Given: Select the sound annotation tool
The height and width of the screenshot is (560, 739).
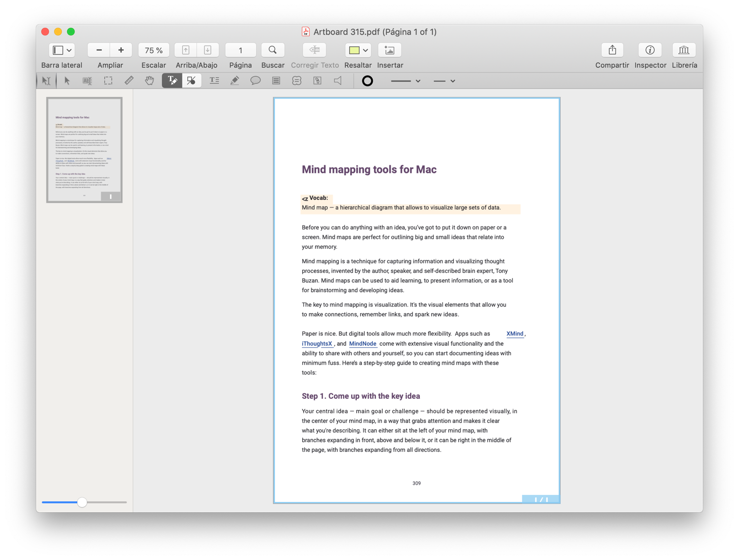Looking at the screenshot, I should click(337, 81).
